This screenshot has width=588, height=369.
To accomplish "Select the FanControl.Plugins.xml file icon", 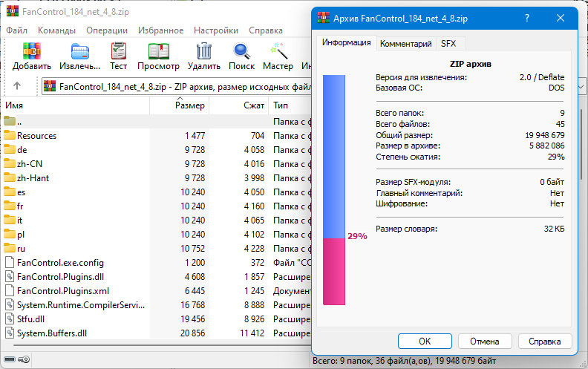I will coord(10,290).
